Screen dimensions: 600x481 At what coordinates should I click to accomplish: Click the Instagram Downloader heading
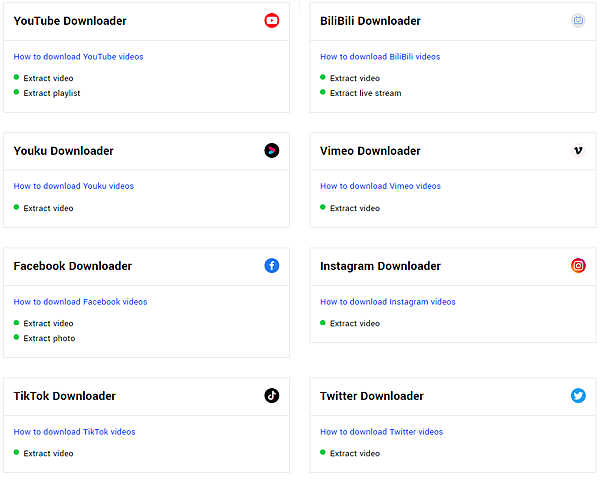pyautogui.click(x=380, y=266)
